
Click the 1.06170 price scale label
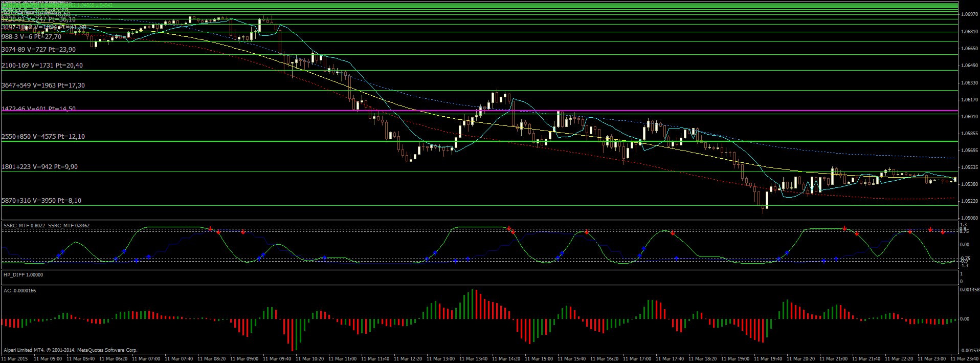[969, 100]
